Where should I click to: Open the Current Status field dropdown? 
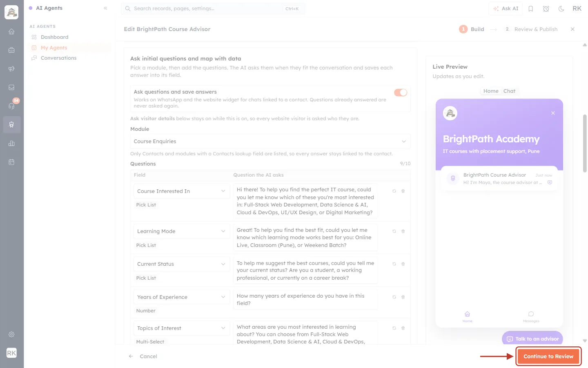pos(182,264)
